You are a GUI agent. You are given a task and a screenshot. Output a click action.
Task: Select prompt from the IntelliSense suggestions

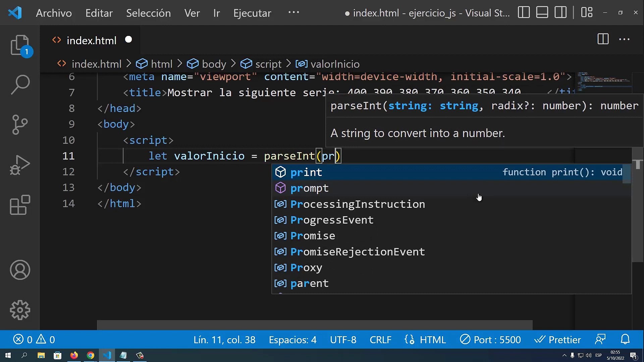click(x=309, y=188)
